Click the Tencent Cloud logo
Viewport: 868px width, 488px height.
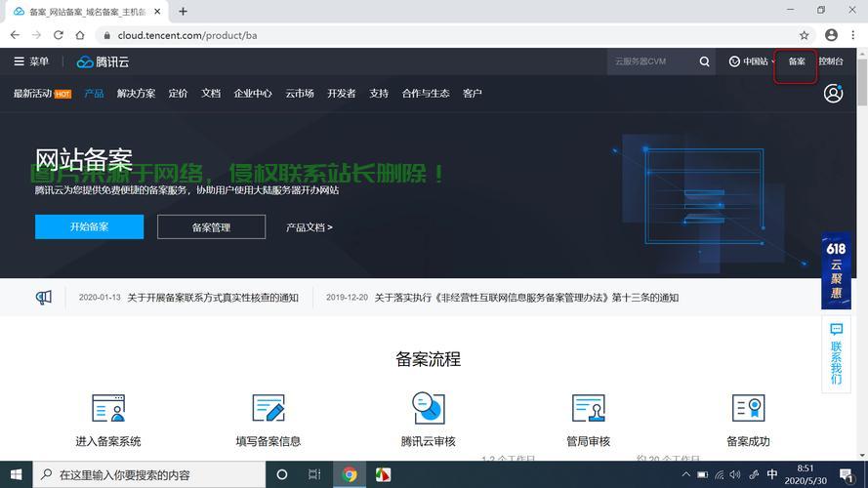[103, 61]
